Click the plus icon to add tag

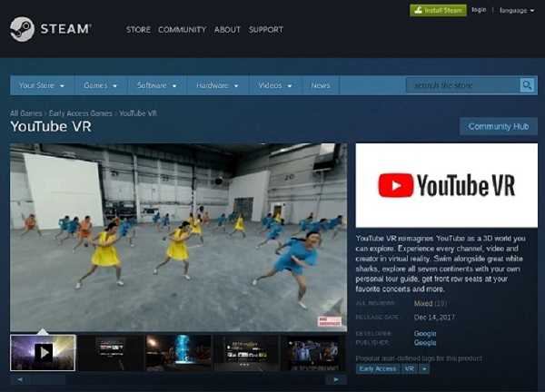423,369
